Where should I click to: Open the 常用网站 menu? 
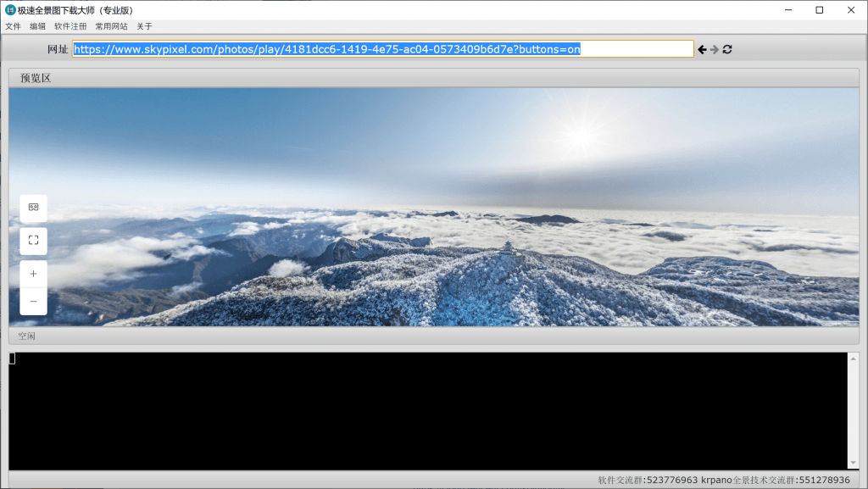click(x=111, y=26)
